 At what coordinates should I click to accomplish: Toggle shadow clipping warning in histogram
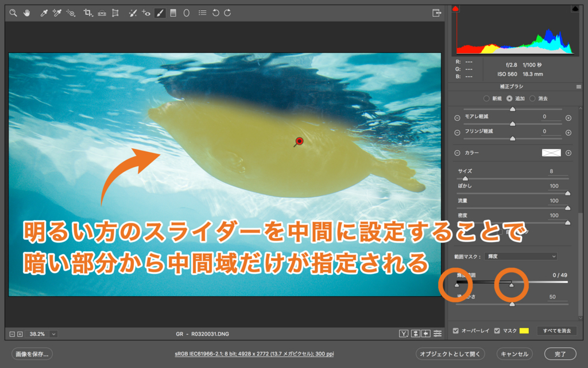coord(455,9)
